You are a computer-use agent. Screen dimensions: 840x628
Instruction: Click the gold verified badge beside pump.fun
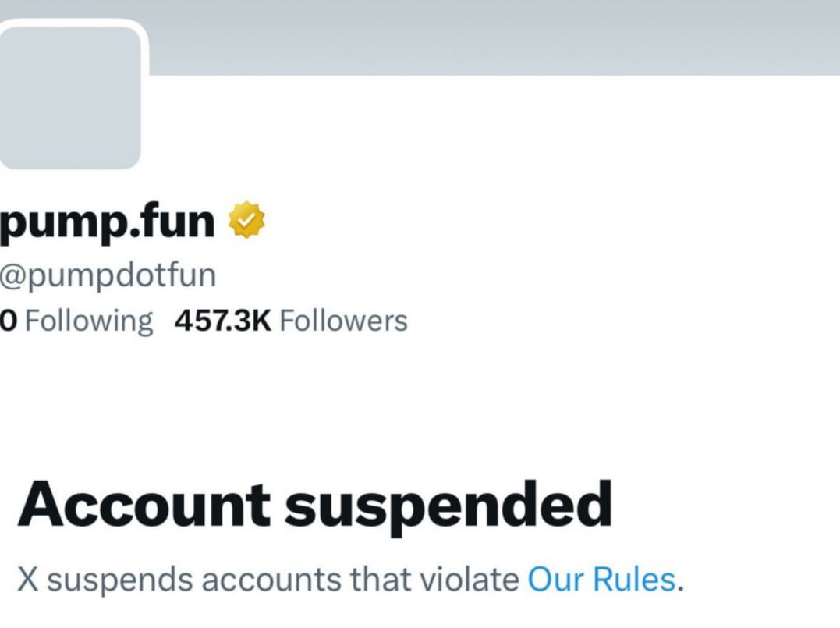246,220
